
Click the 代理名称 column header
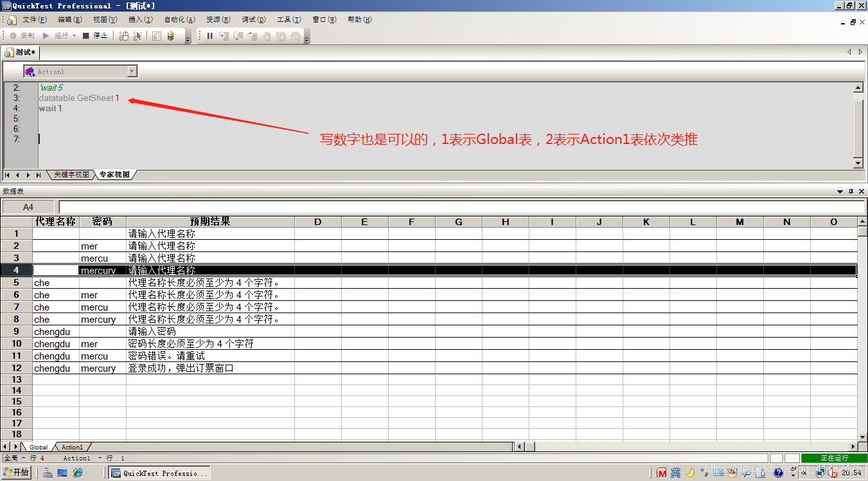(56, 221)
